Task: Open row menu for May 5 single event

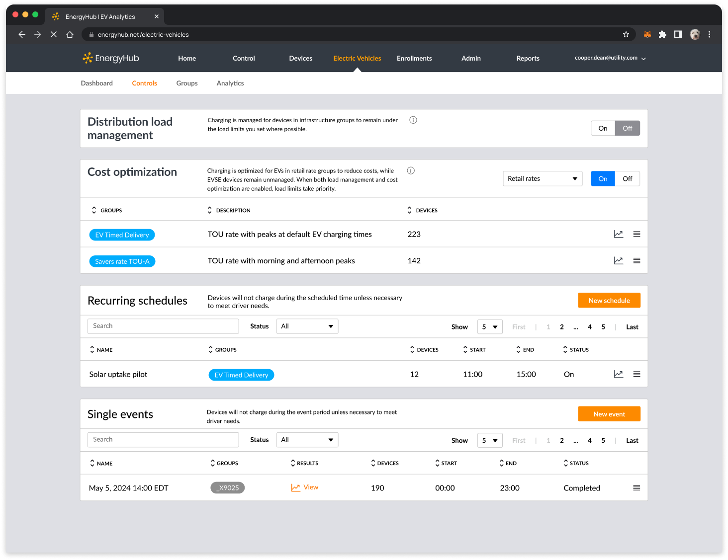Action: pyautogui.click(x=637, y=488)
